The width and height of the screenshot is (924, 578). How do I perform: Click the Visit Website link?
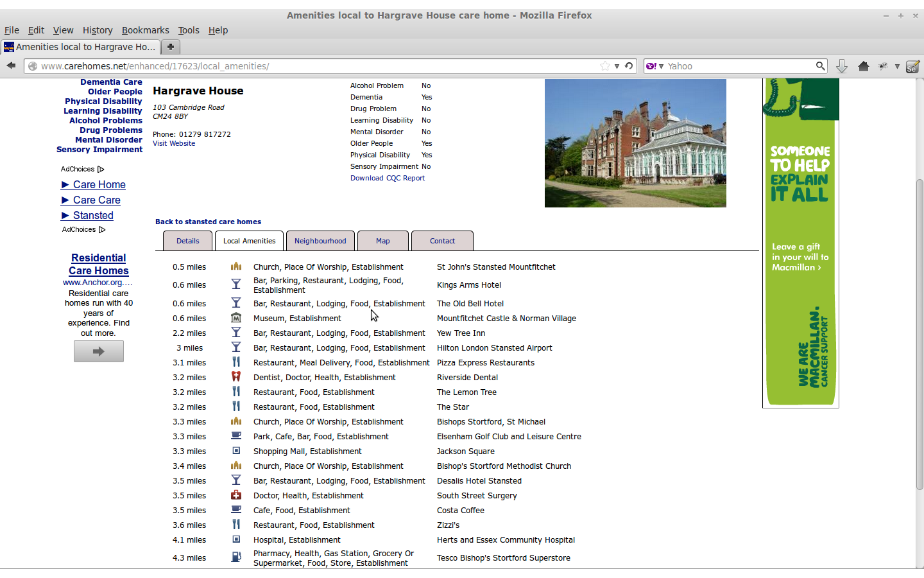[173, 143]
